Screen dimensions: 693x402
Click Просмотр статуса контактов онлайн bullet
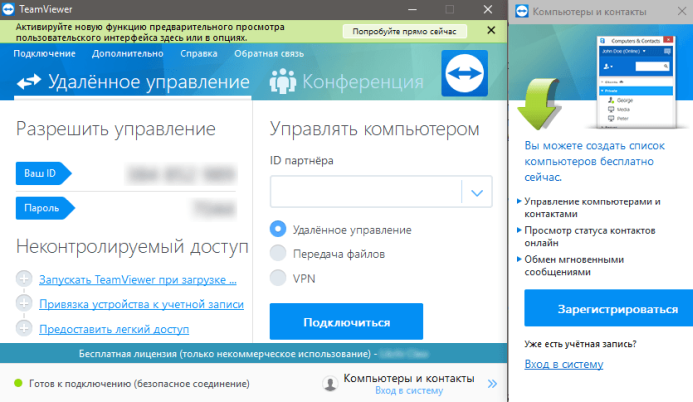pyautogui.click(x=590, y=236)
